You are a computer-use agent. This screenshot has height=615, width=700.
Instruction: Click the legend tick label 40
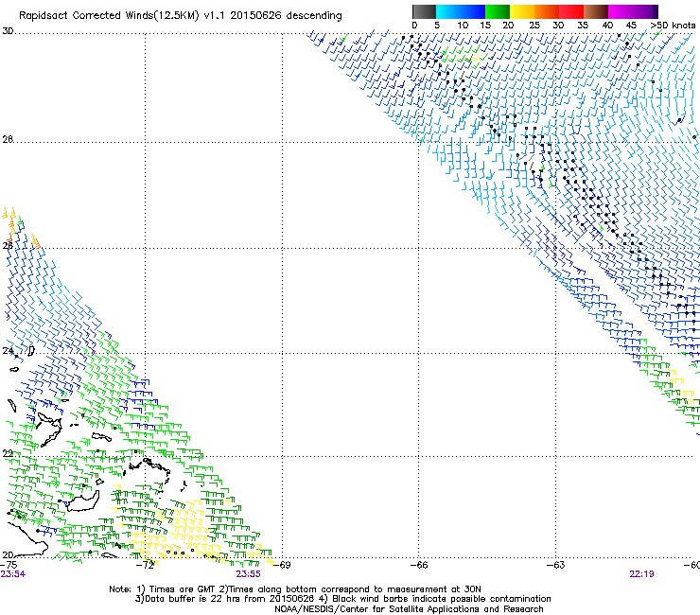[x=607, y=26]
